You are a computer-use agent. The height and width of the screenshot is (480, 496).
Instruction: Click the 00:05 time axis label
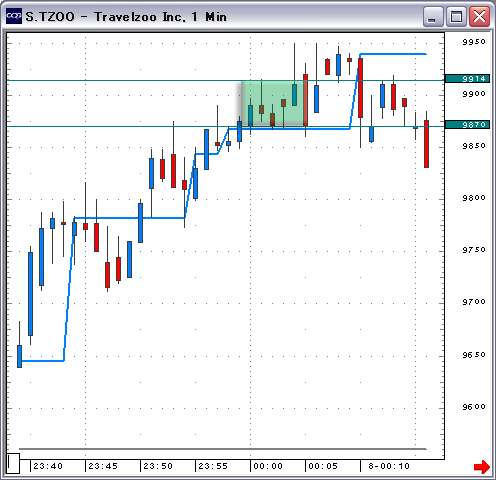tap(323, 466)
